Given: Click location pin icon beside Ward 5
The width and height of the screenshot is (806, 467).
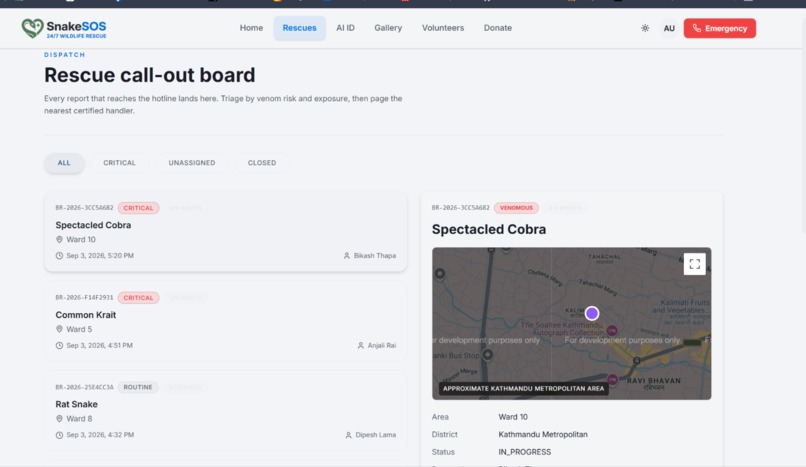Looking at the screenshot, I should (x=59, y=329).
